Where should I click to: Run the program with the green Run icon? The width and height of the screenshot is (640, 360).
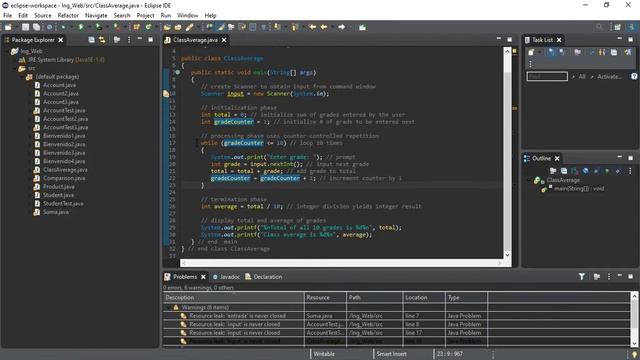81,27
